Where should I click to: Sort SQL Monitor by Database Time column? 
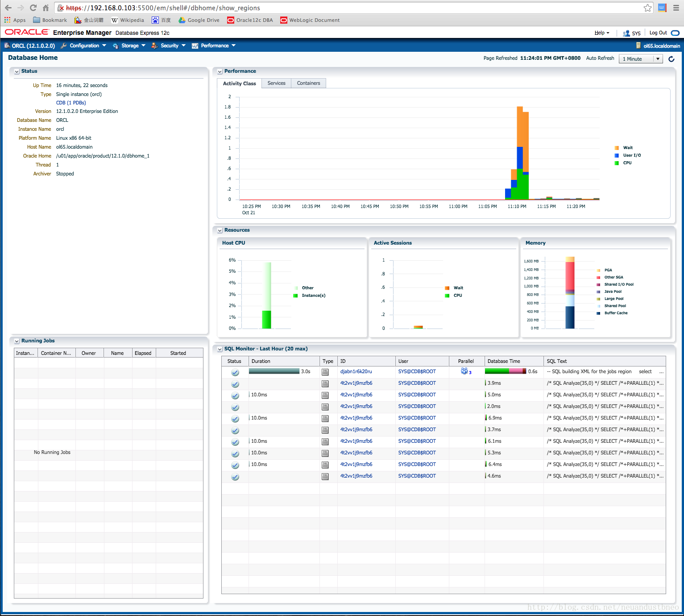(514, 361)
